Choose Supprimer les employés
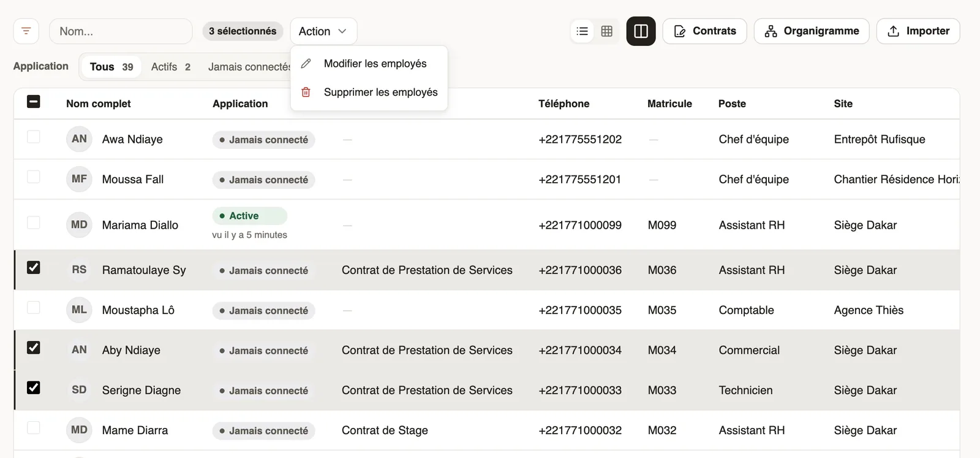This screenshot has height=458, width=980. 369,92
